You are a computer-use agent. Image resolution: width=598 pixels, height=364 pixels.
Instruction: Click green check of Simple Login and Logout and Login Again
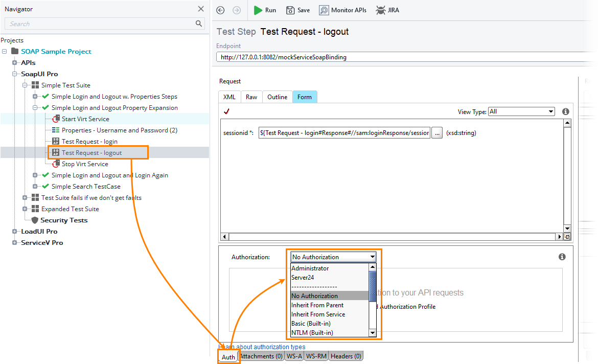45,175
